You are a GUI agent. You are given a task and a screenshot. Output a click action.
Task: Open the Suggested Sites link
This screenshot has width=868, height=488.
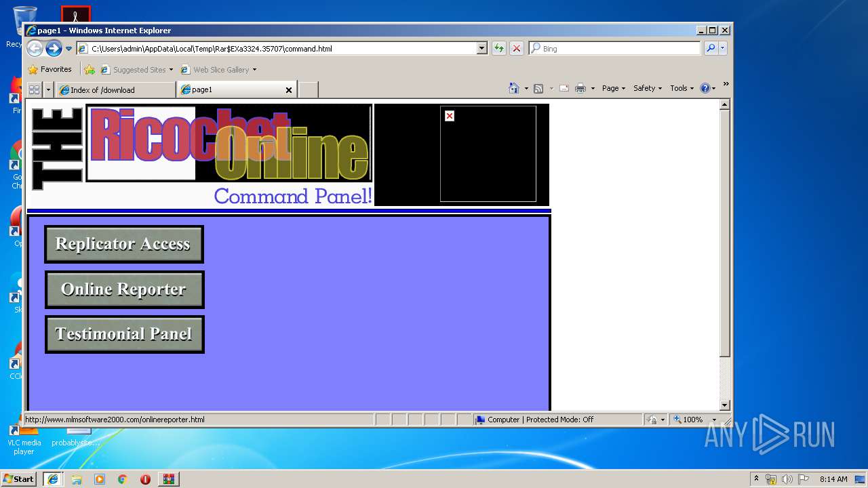(x=136, y=69)
